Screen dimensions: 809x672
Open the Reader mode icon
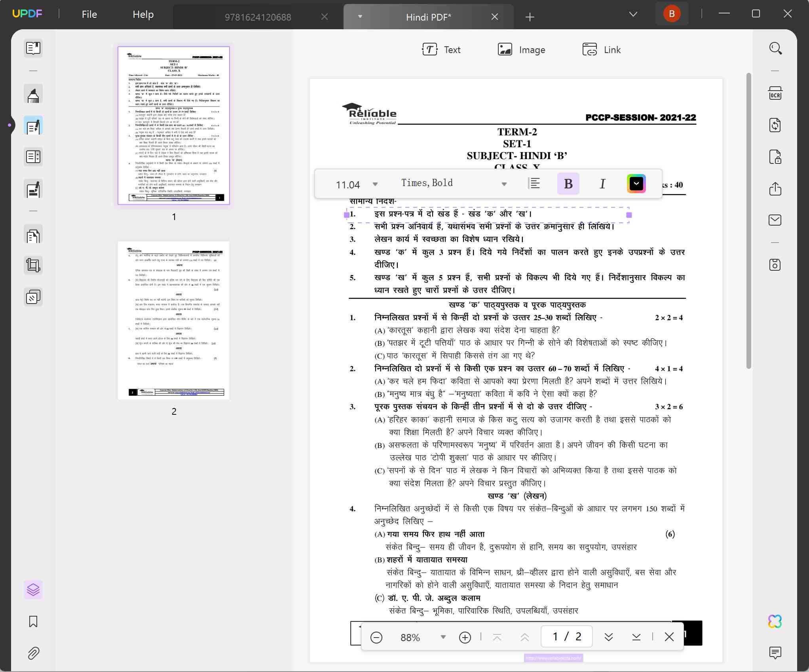(x=33, y=48)
